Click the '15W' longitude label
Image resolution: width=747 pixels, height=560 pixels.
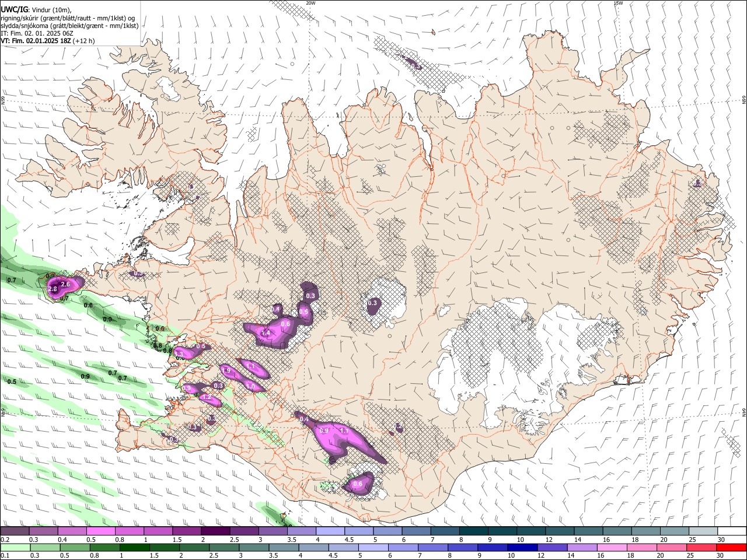[618, 3]
